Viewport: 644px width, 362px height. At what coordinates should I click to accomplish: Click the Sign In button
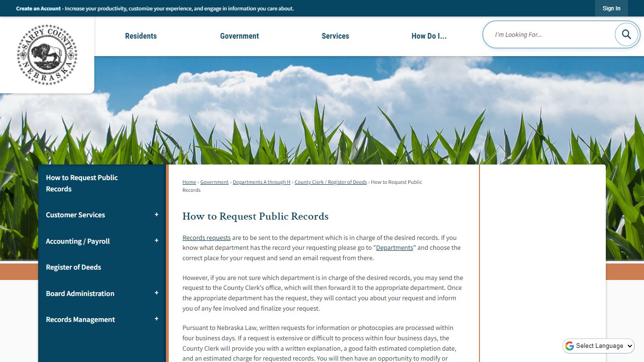click(x=611, y=8)
